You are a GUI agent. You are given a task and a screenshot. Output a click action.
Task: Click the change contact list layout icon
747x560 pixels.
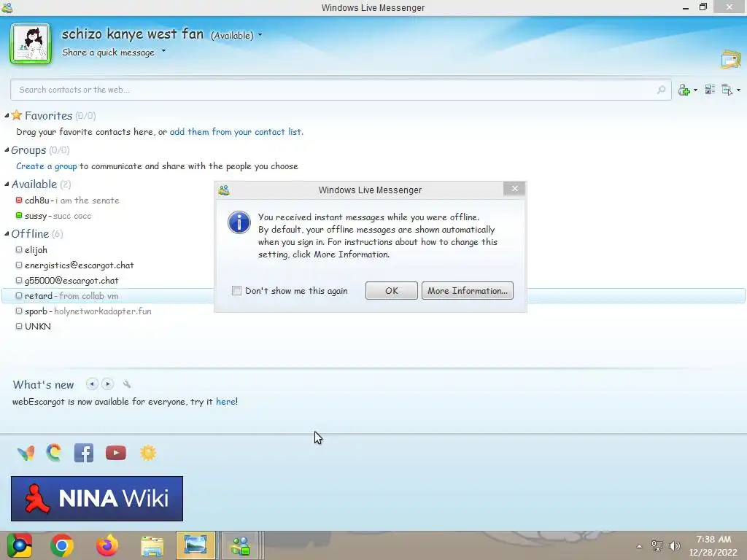(x=710, y=90)
